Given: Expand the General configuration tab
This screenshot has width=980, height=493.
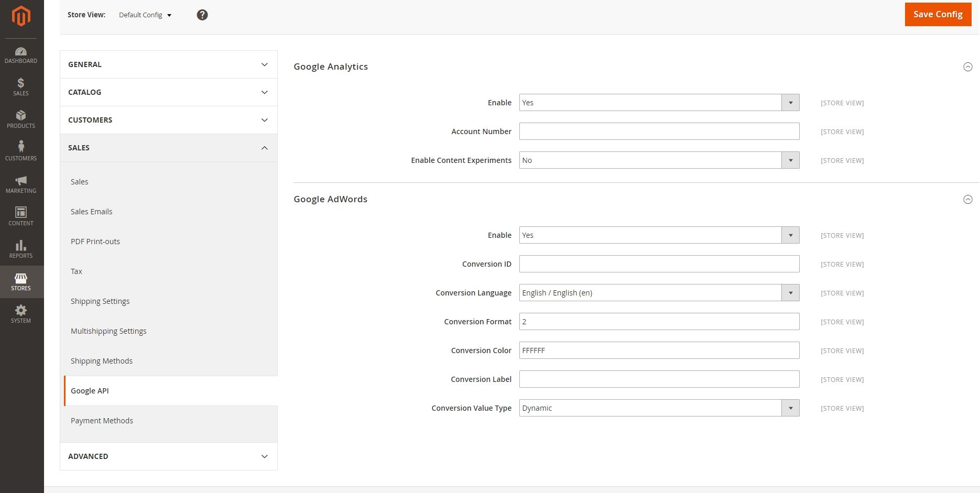Looking at the screenshot, I should 169,64.
